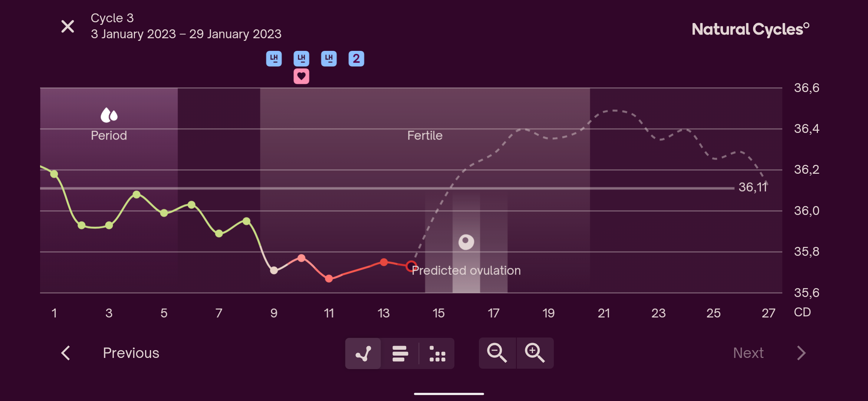Click the left chevron arrow

coord(66,353)
